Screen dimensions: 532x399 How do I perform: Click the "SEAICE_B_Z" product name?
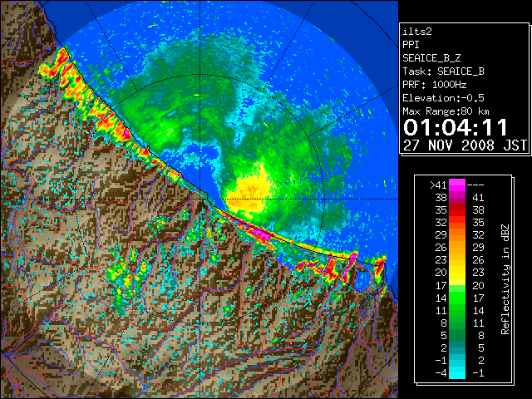[431, 58]
